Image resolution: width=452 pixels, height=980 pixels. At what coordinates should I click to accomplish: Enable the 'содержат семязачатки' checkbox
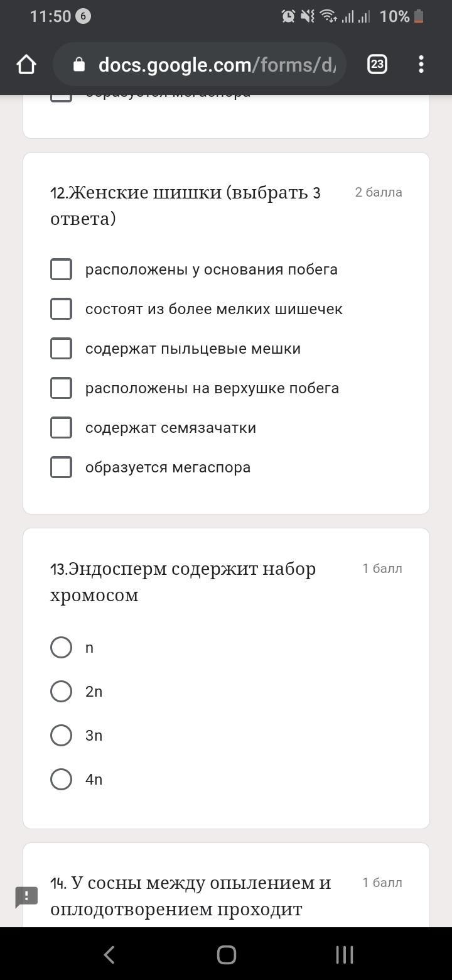coord(61,428)
